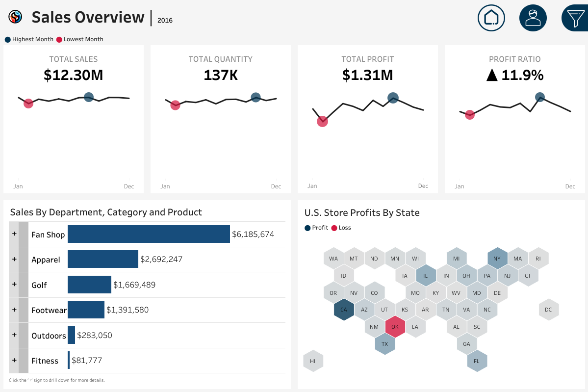This screenshot has width=588, height=392.
Task: Select the California hexagon on map
Action: point(343,310)
